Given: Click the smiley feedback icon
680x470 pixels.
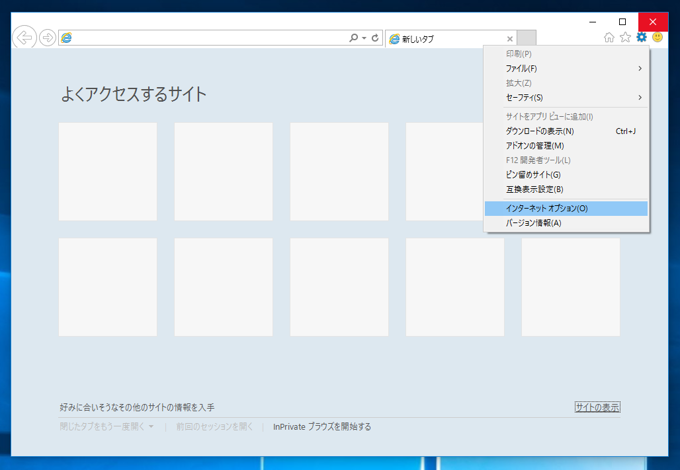Looking at the screenshot, I should coord(657,37).
